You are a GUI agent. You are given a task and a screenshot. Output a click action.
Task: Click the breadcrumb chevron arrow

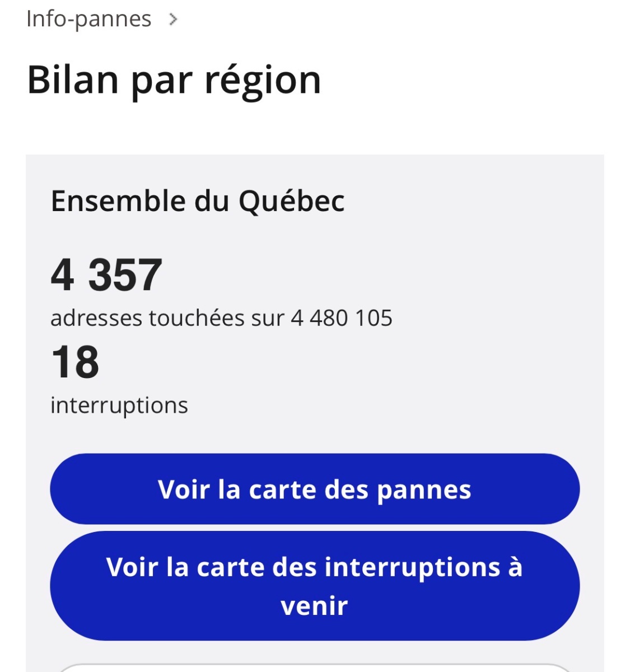(173, 20)
